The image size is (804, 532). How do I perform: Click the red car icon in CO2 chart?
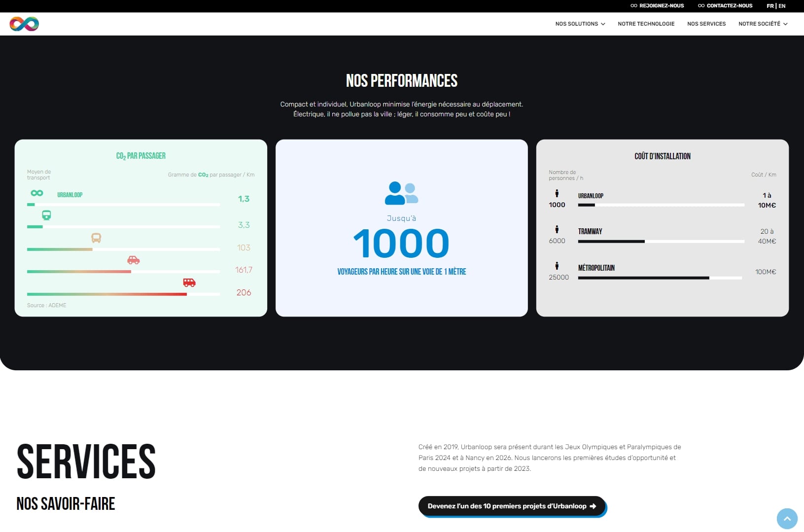[x=134, y=260]
